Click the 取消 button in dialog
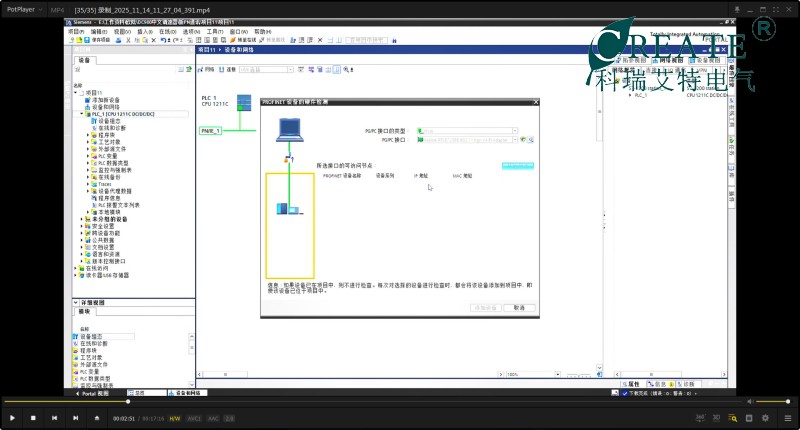 pos(519,308)
